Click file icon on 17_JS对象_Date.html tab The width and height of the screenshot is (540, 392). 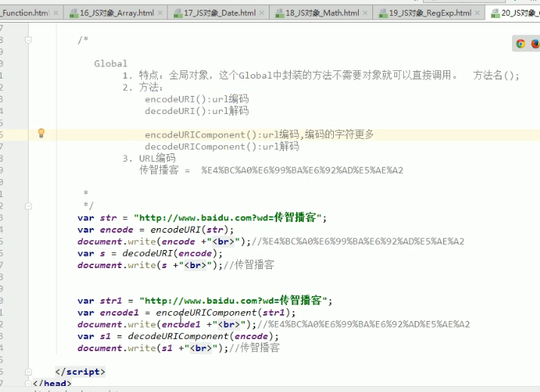(177, 14)
